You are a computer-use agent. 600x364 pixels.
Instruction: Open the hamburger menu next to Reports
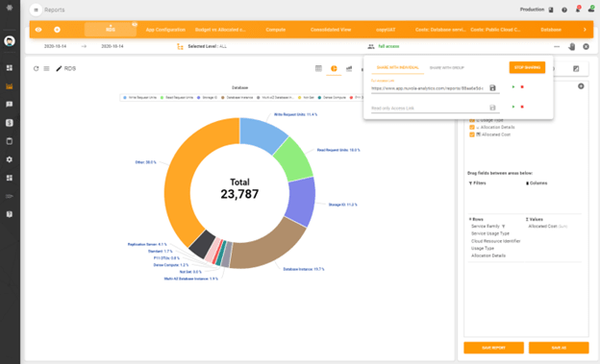[x=36, y=10]
